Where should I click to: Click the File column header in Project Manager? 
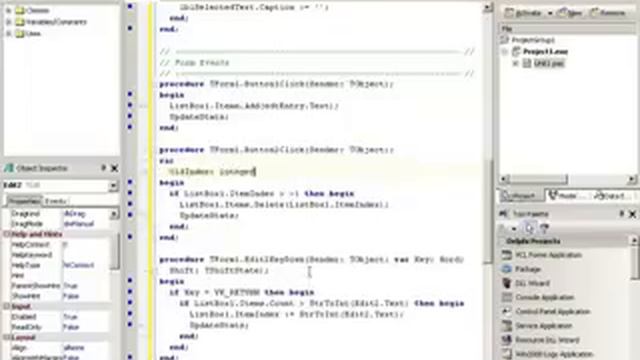(567, 29)
